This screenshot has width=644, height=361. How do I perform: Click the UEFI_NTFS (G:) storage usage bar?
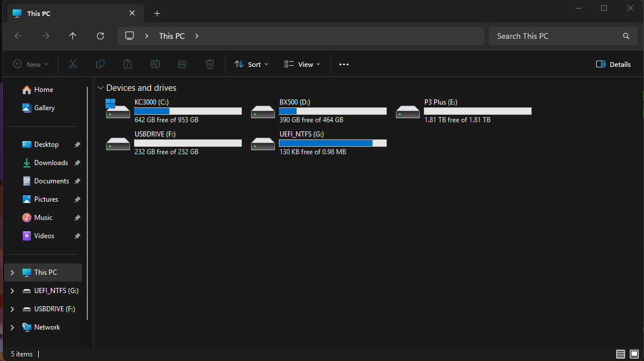(333, 143)
